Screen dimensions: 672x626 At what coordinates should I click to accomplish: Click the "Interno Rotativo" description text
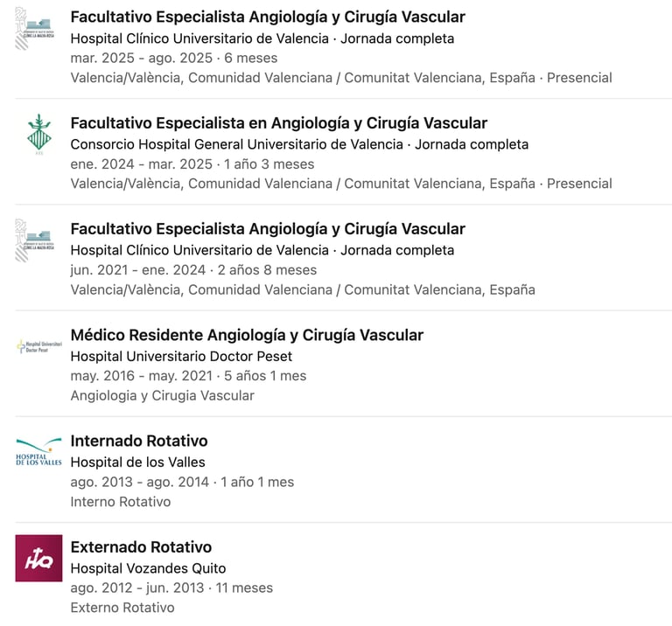[120, 502]
